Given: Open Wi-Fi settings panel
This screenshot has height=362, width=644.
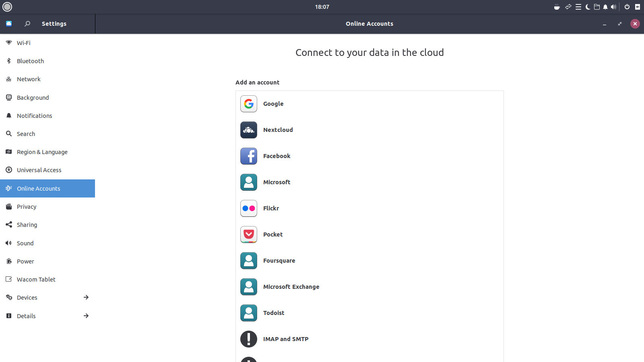Looking at the screenshot, I should pyautogui.click(x=47, y=43).
